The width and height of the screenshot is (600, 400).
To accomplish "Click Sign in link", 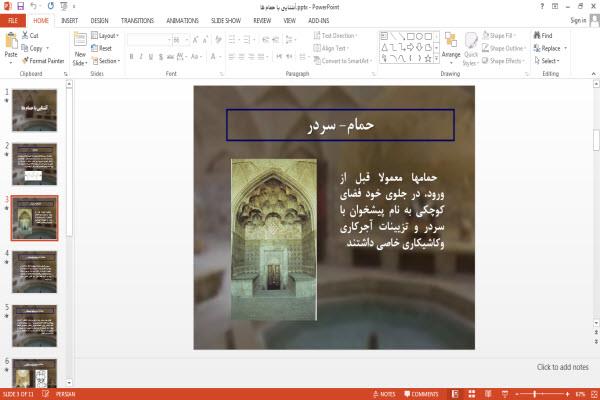I will point(578,21).
